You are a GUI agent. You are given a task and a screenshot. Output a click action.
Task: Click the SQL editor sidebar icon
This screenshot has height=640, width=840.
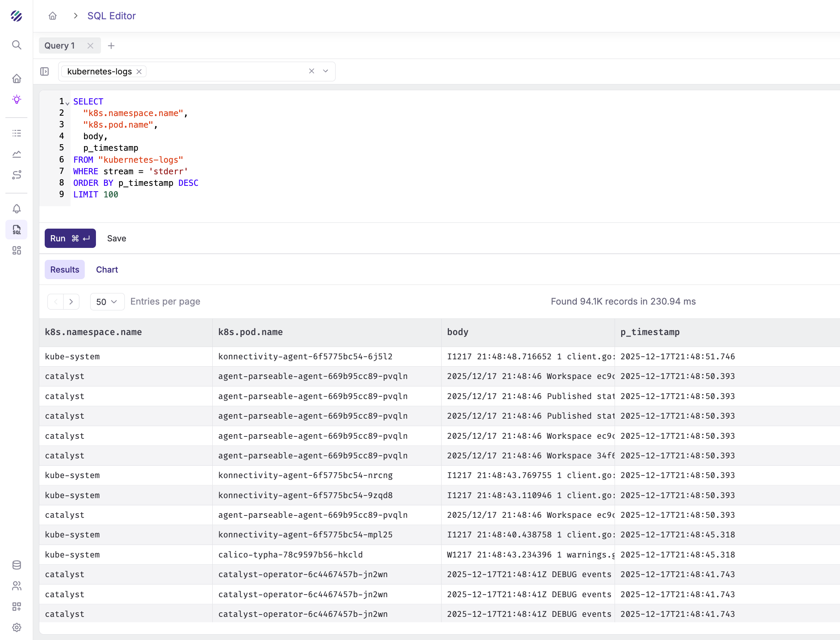(17, 230)
